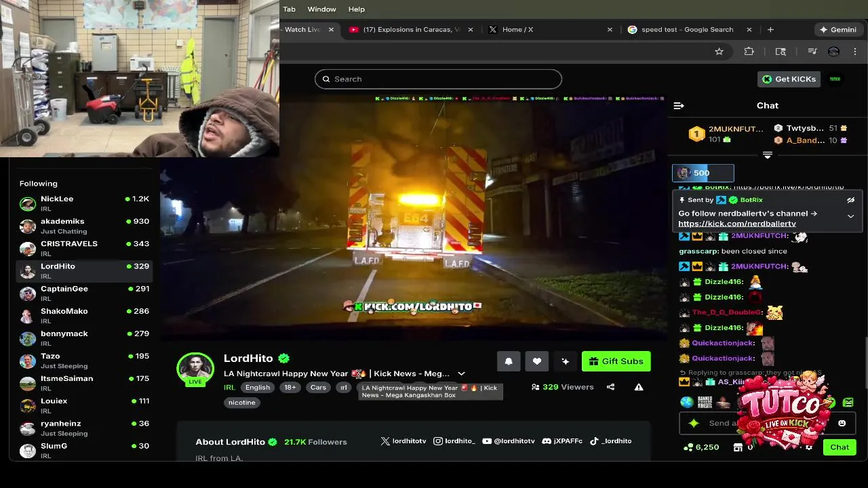The width and height of the screenshot is (868, 488).
Task: Toggle notifications bell for LordHito
Action: coord(509,361)
